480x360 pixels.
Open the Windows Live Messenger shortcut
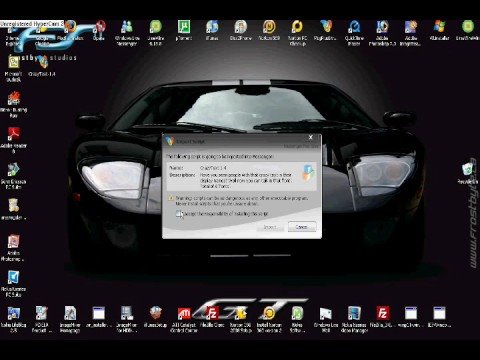point(127,33)
